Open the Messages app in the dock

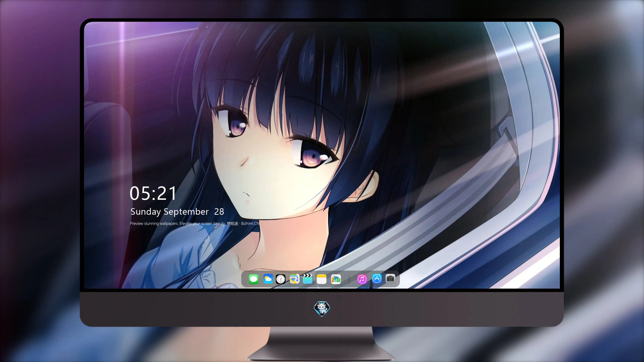point(254,279)
